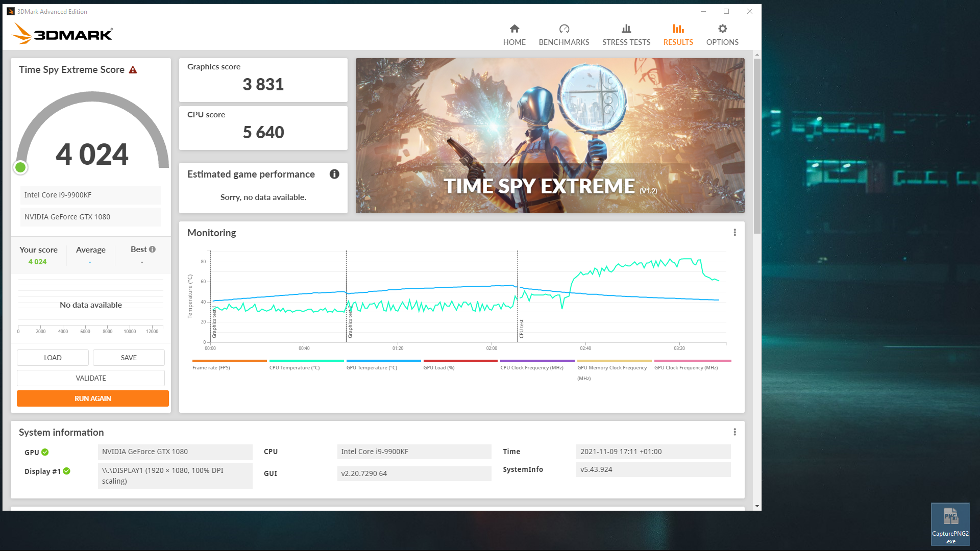Screen dimensions: 980x551
Task: Click the LOAD button
Action: coord(53,358)
